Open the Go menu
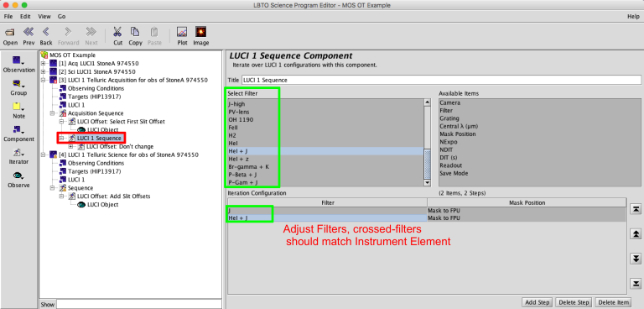Viewport: 644px width, 309px height. [x=61, y=17]
